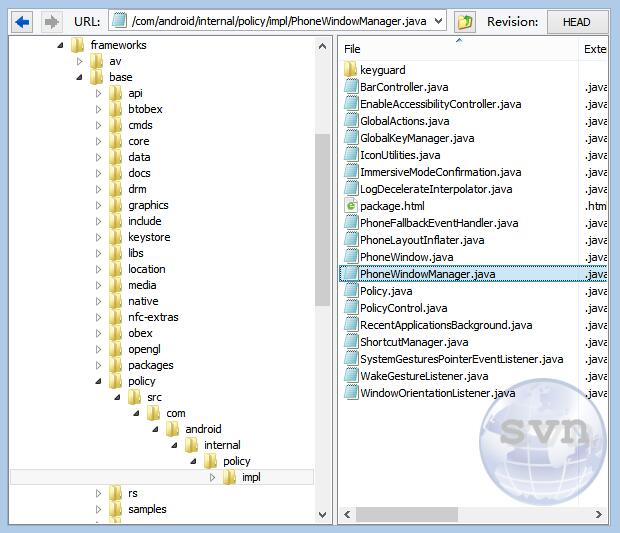Select the location folder in tree
The height and width of the screenshot is (533, 620).
147,269
